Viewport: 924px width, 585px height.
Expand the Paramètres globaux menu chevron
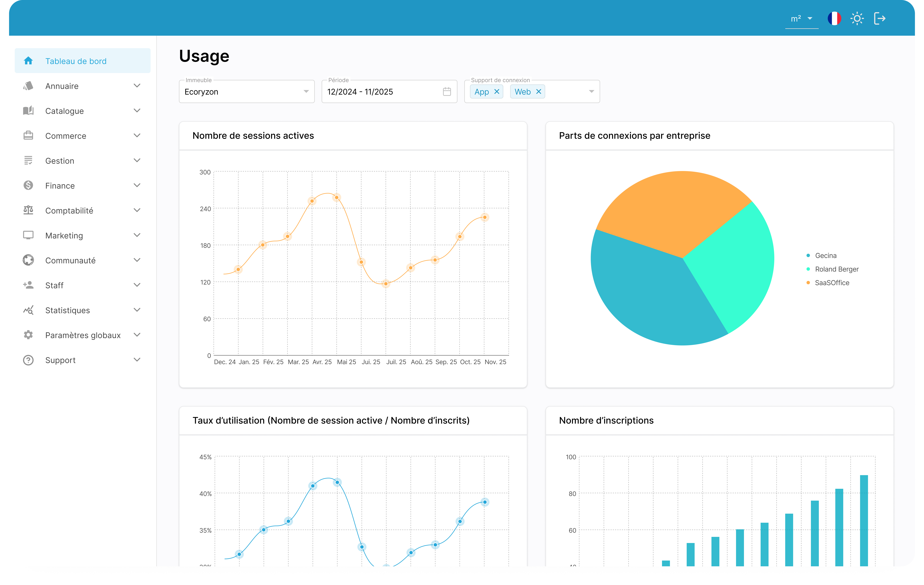pos(137,335)
